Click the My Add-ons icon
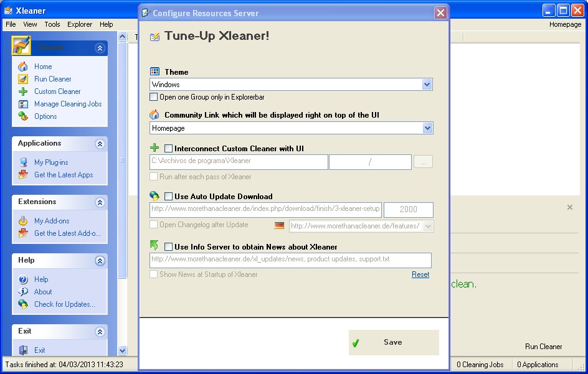This screenshot has width=588, height=374. point(23,221)
